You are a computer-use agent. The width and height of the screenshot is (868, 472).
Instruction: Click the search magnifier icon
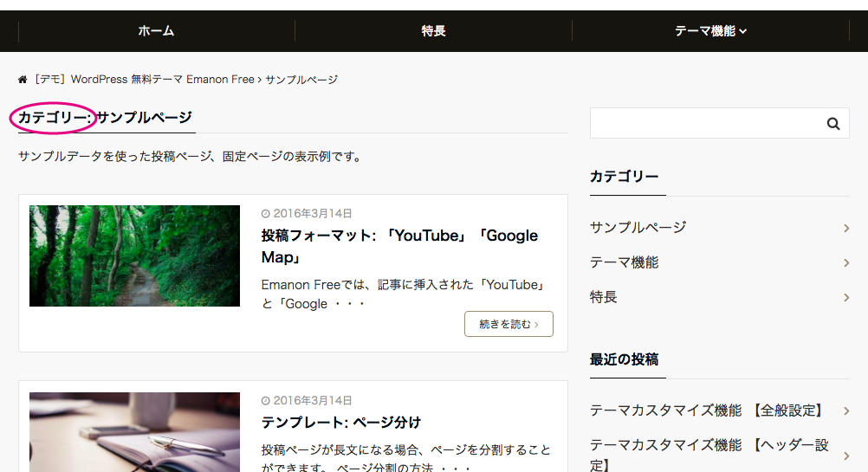(x=833, y=123)
